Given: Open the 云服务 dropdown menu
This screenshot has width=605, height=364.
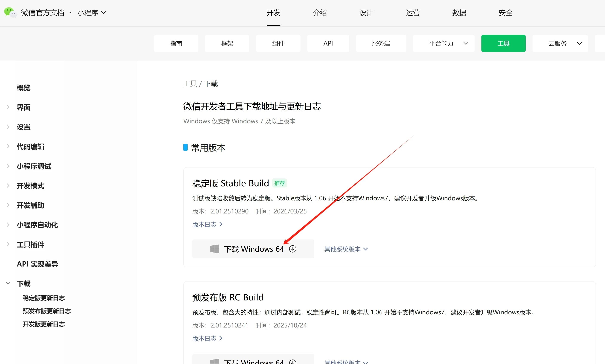Looking at the screenshot, I should (x=560, y=43).
